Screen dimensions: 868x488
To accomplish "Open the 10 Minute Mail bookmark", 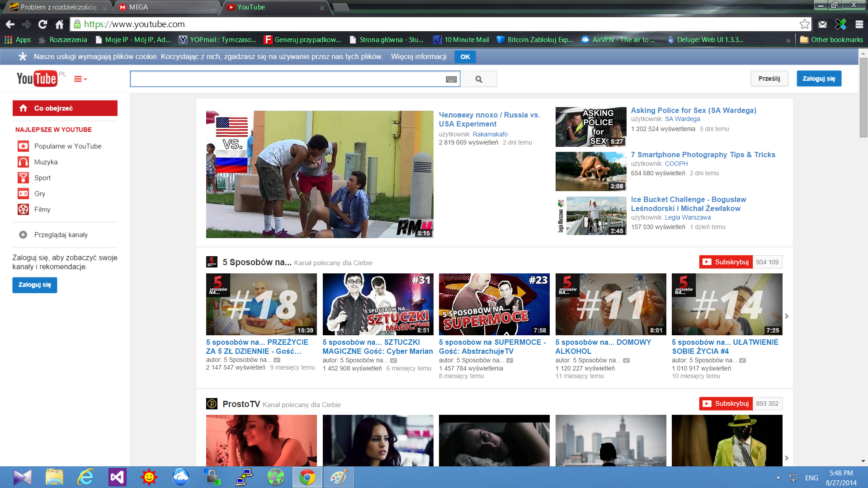I will click(x=461, y=40).
